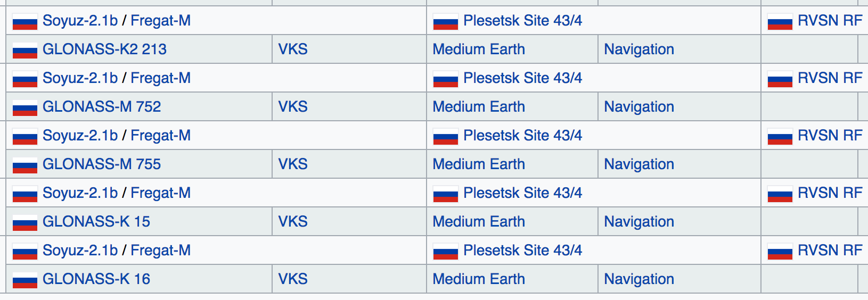Image resolution: width=868 pixels, height=300 pixels.
Task: Click the flag icon next to GLONASS-M 752
Action: pyautogui.click(x=25, y=108)
